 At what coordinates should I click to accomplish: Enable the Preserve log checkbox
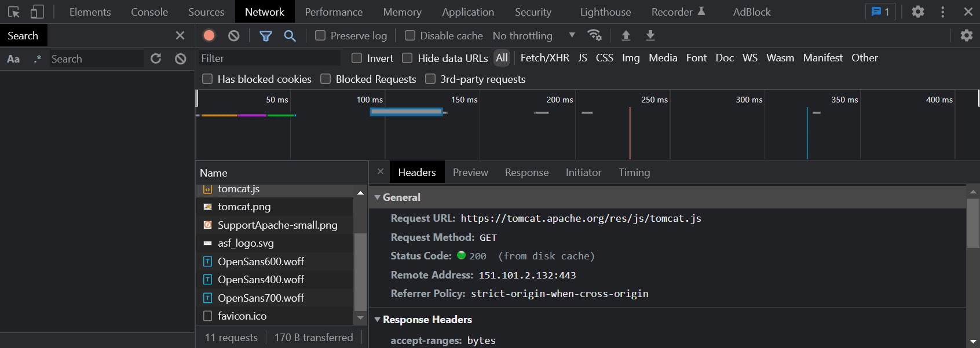(320, 36)
